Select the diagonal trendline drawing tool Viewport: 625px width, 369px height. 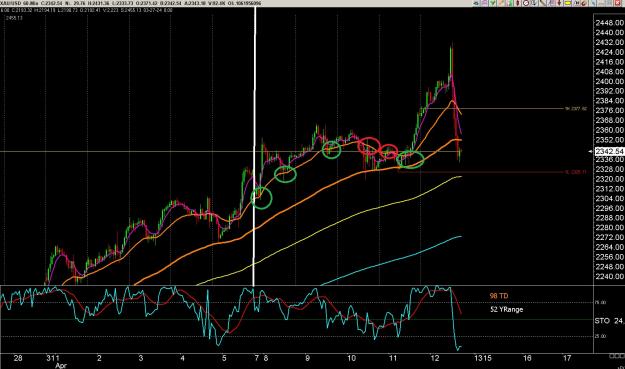(x=542, y=3)
